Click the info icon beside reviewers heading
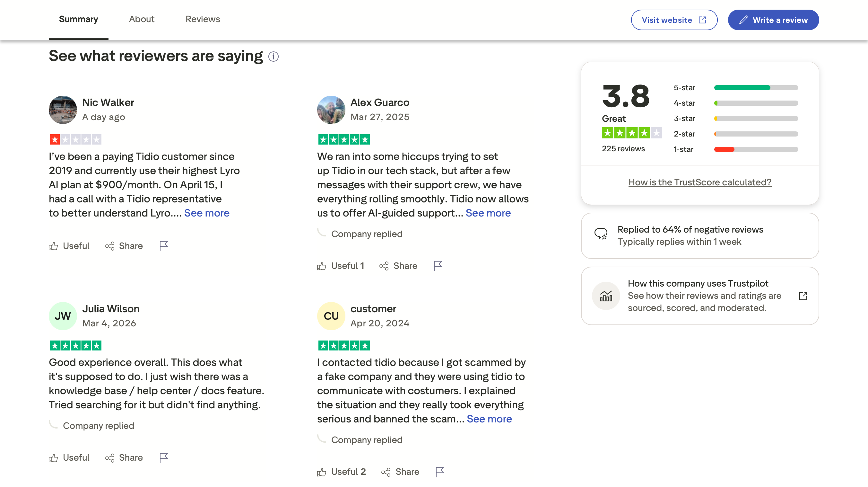This screenshot has width=868, height=487. (273, 57)
